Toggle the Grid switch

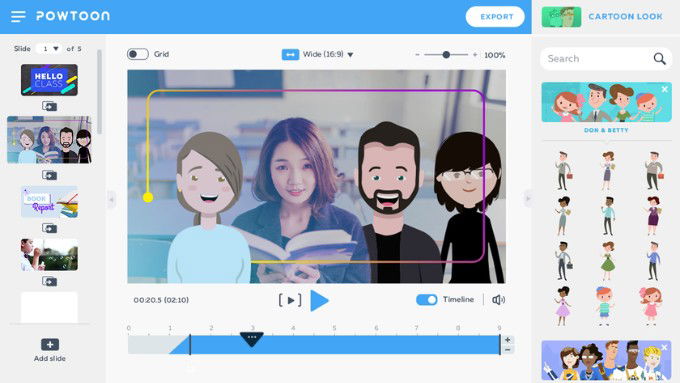(138, 54)
